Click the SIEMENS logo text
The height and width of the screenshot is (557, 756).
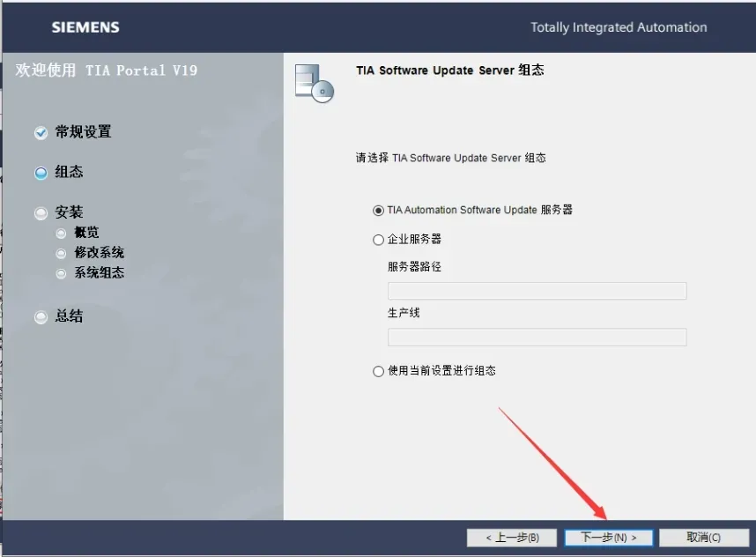coord(85,27)
